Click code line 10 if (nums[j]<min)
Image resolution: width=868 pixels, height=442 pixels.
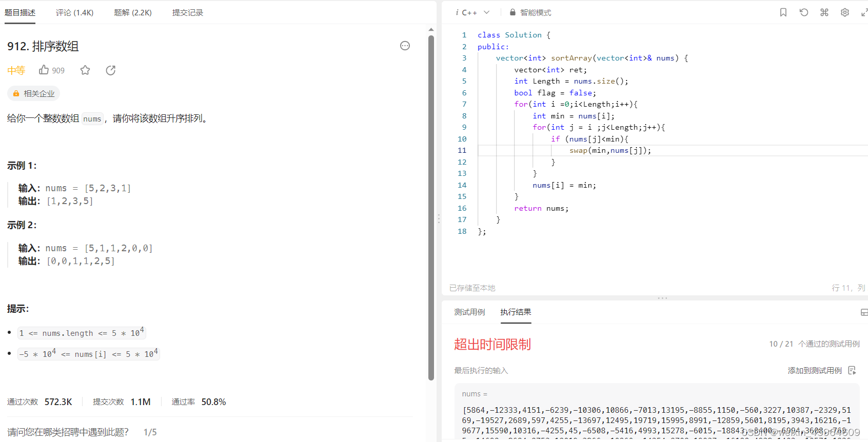coord(589,139)
